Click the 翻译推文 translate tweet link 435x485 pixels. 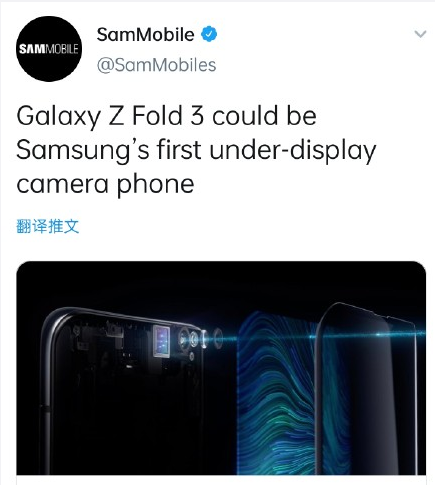pyautogui.click(x=48, y=226)
